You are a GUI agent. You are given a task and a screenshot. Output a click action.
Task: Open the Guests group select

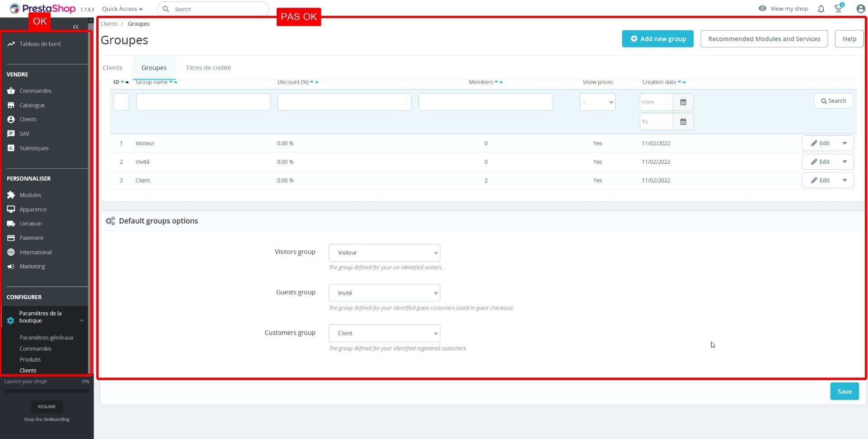pyautogui.click(x=384, y=293)
